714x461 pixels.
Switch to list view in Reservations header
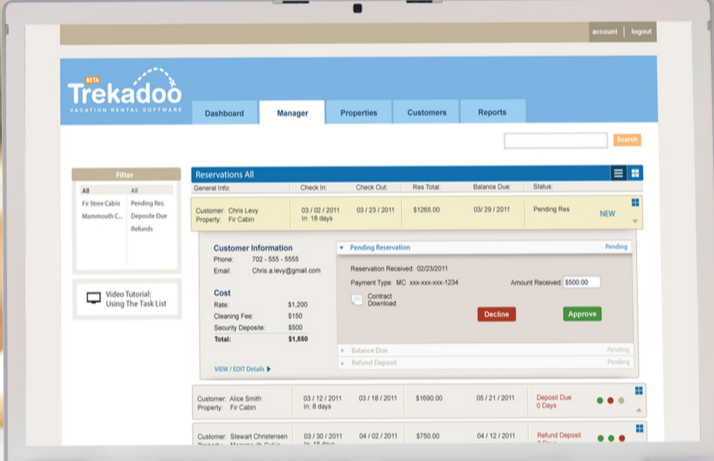pos(618,173)
